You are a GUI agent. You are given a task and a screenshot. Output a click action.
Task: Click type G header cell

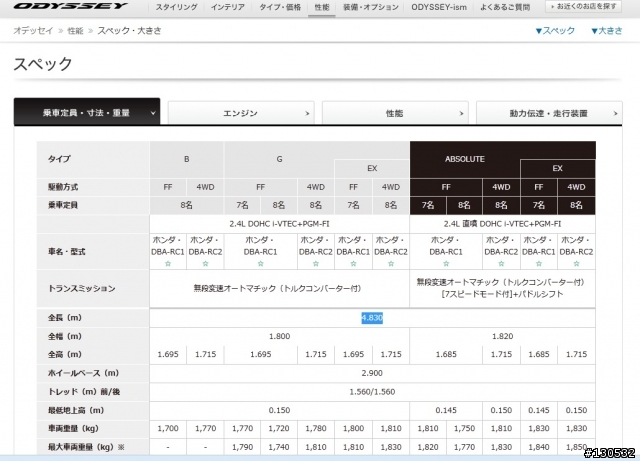click(279, 159)
